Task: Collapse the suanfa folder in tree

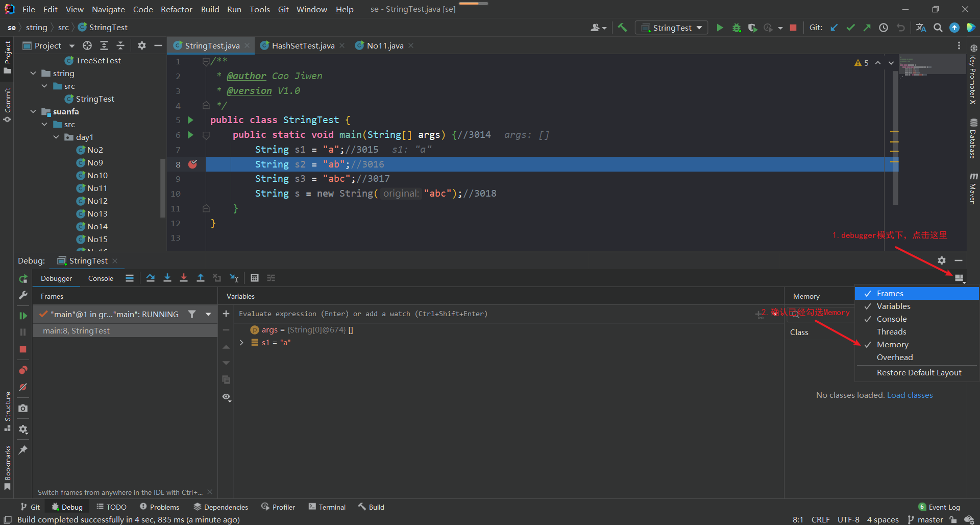Action: 33,111
